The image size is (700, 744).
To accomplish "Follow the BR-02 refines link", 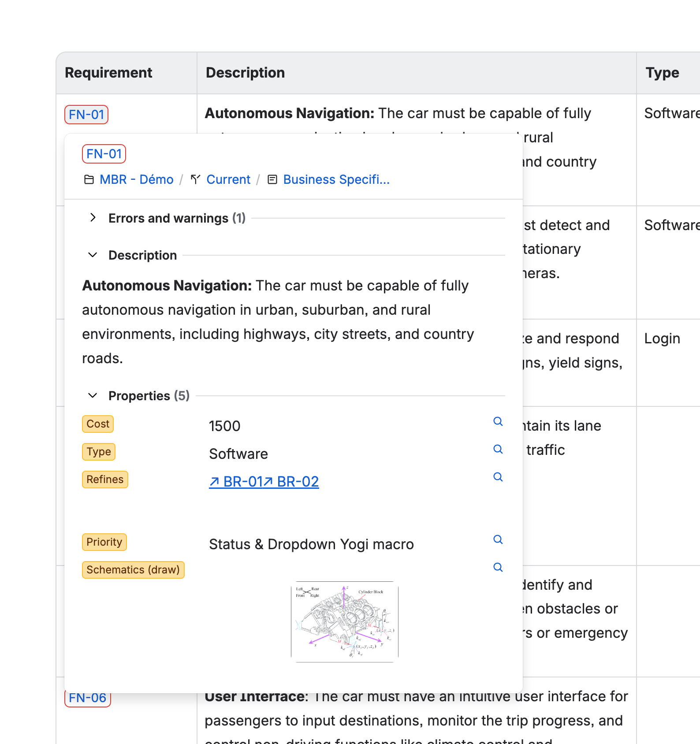I will tap(291, 482).
